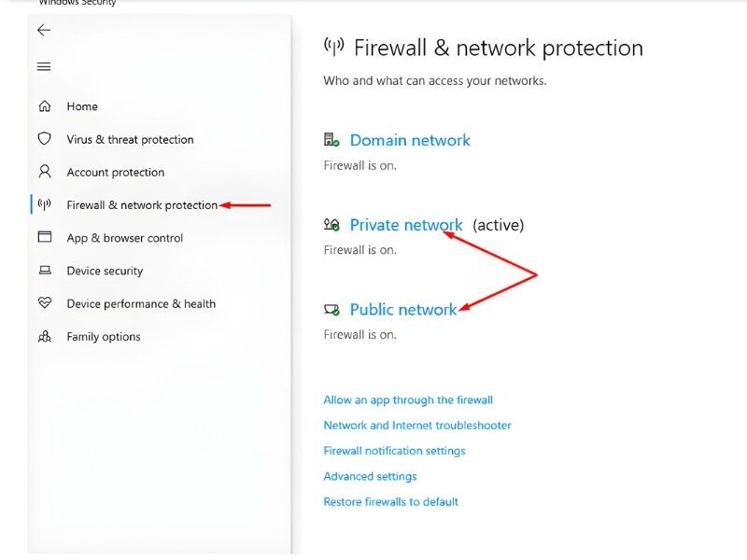Viewport: 747px width, 560px height.
Task: Click Allow an app through the firewall
Action: pyautogui.click(x=408, y=400)
